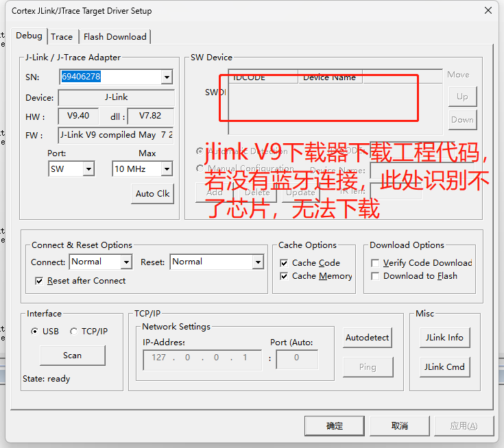The width and height of the screenshot is (504, 448).
Task: Expand the Max clock 10 MHz dropdown
Action: [166, 169]
